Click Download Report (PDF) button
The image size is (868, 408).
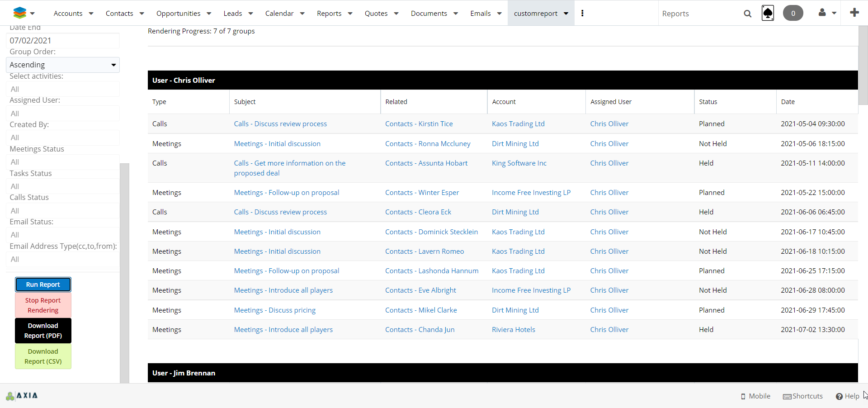[x=43, y=331]
